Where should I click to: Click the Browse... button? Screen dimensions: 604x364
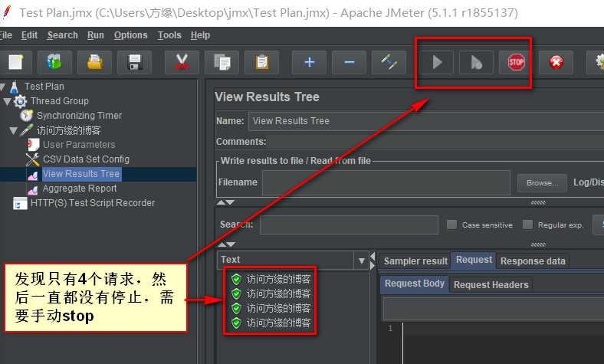[542, 183]
